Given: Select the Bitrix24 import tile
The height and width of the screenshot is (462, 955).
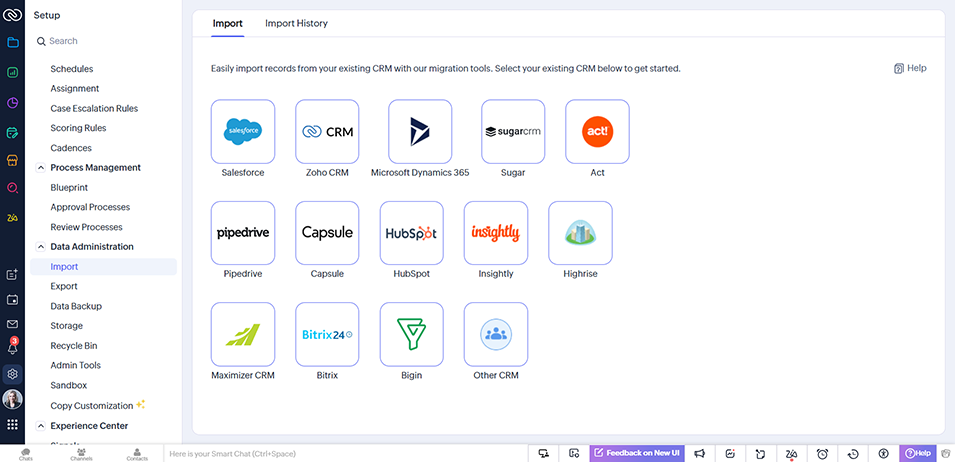Looking at the screenshot, I should click(327, 334).
